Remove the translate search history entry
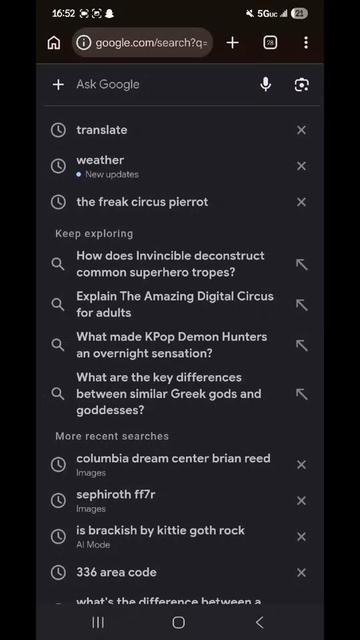Viewport: 360px width, 640px height. 301,130
